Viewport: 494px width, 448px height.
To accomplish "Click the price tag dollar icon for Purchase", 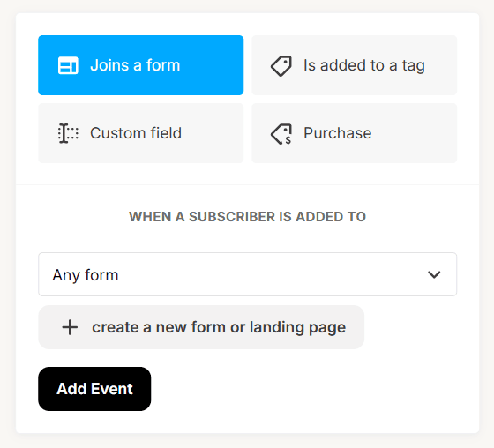I will tap(281, 134).
